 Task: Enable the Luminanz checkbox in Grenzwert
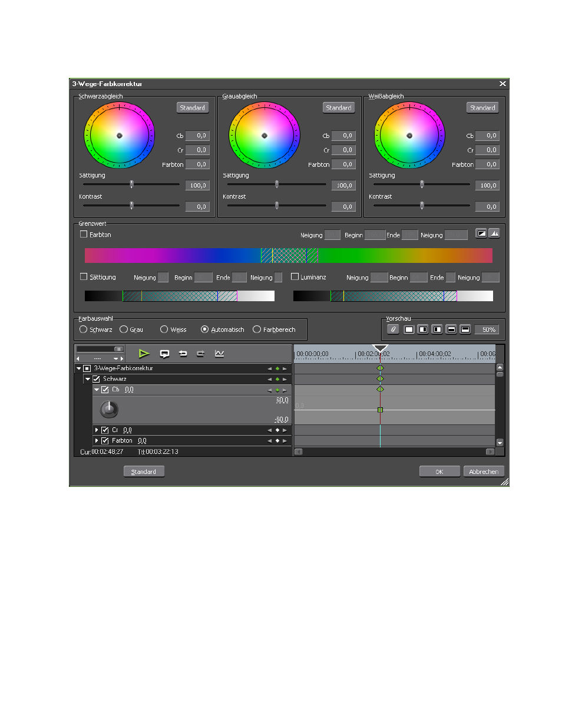[x=295, y=276]
